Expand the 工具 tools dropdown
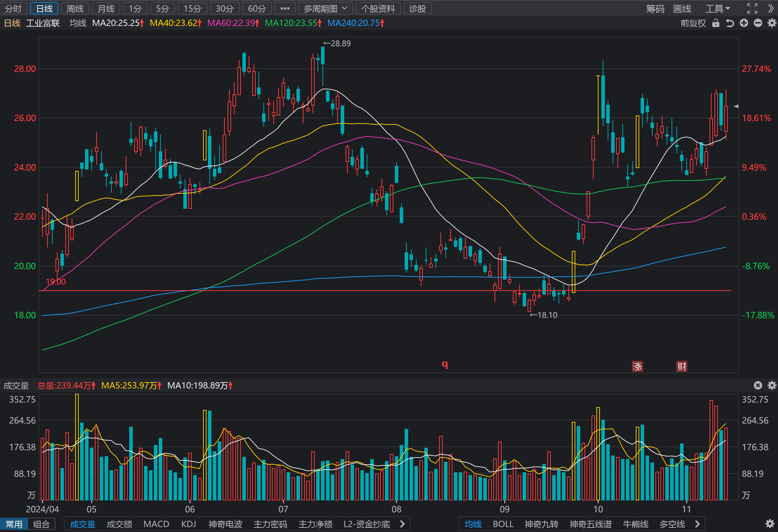Image resolution: width=778 pixels, height=532 pixels. [718, 8]
